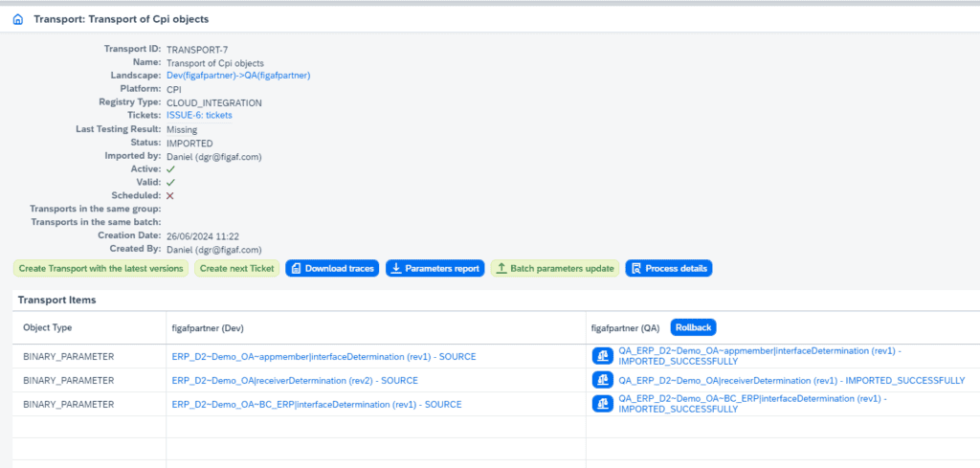Open QA_ERP_D2~Demo_OA~BC_ERP imported link

click(x=752, y=404)
